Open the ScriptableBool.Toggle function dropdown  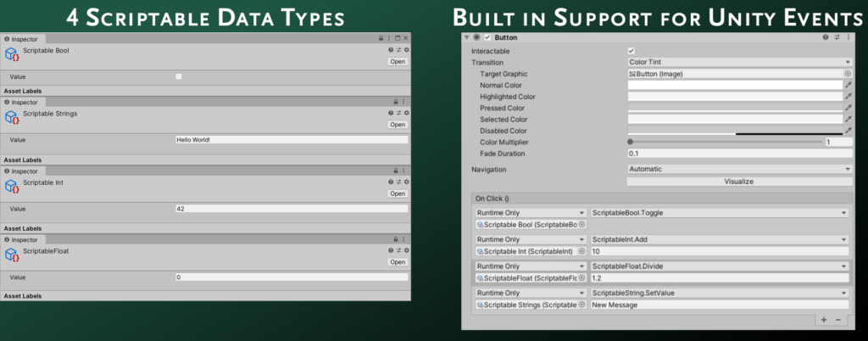tap(719, 213)
